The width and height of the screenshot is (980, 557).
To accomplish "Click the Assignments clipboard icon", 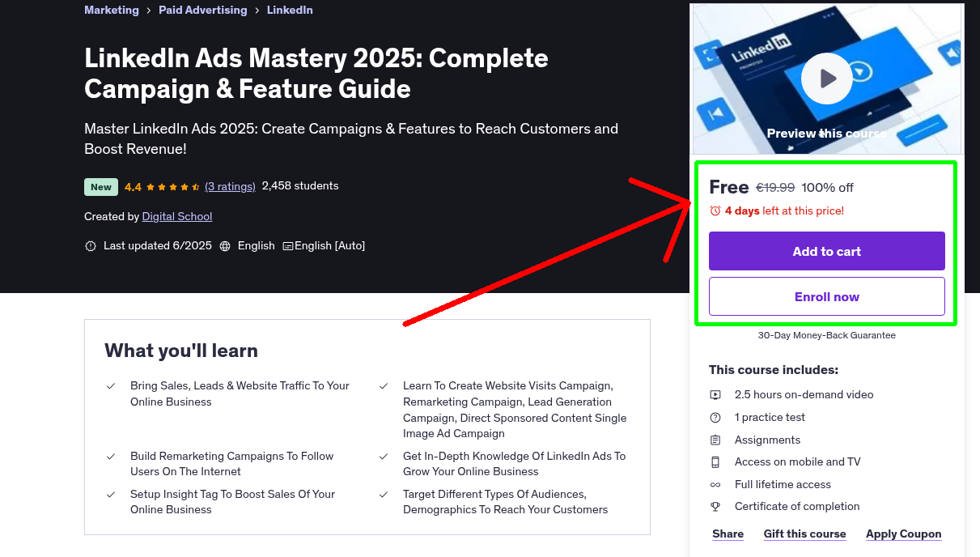I will 715,440.
